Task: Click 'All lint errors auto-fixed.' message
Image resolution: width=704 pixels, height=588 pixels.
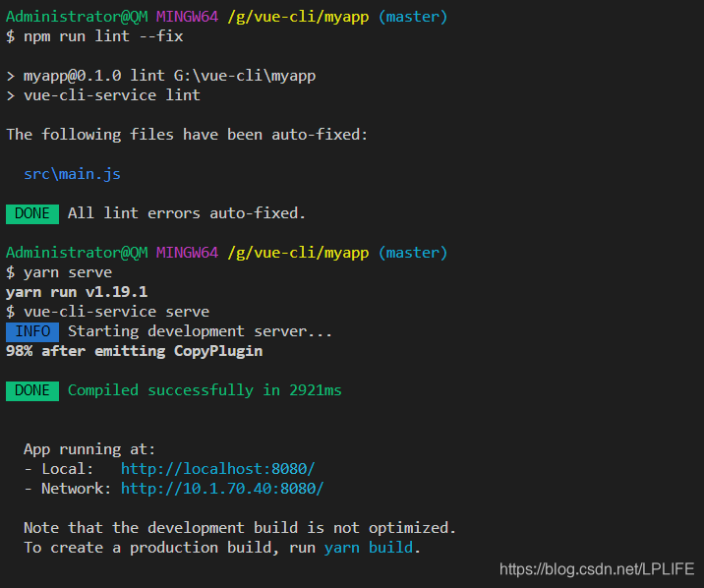Action: 187,213
